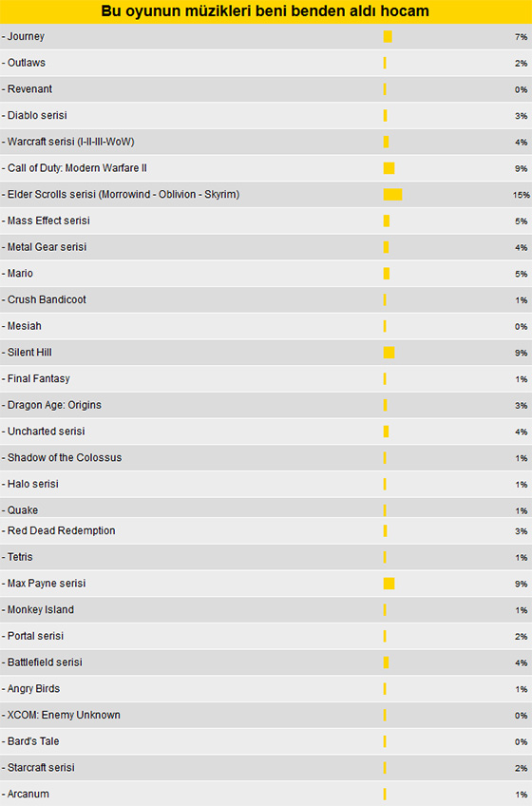Viewport: 532px width, 806px height.
Task: Click the 15% percentage value
Action: 521,195
